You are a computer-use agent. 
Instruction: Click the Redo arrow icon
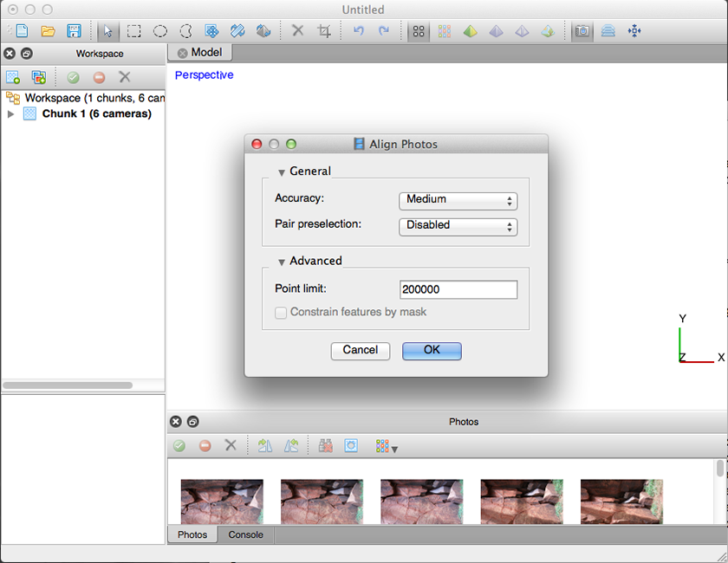(384, 31)
